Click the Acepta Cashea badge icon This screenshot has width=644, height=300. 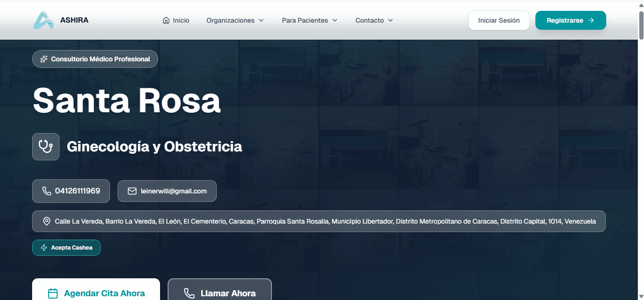(x=44, y=247)
